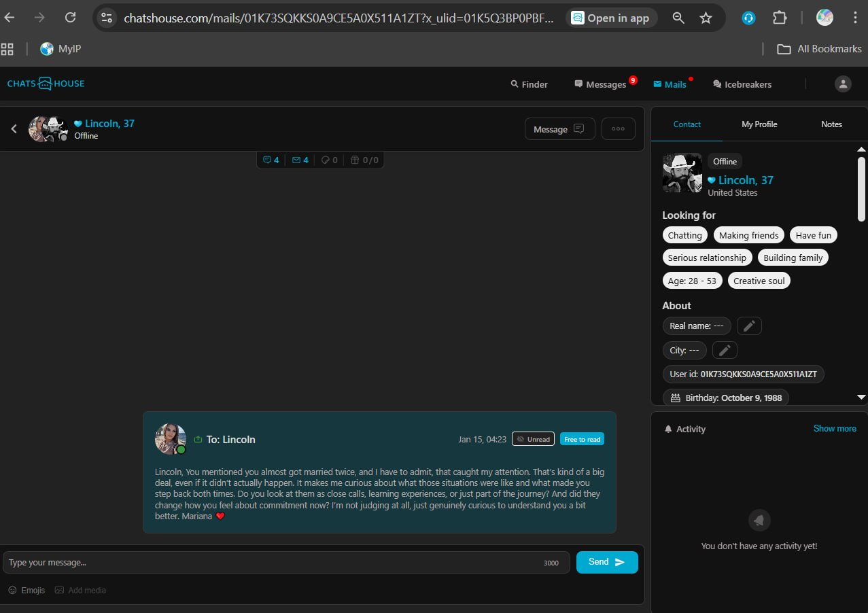Screen dimensions: 868x613
Task: Click the Building family tag
Action: [x=793, y=258]
